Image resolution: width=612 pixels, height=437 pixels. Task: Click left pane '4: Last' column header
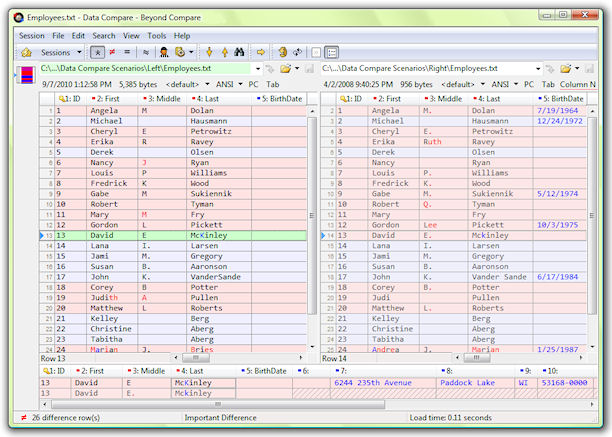[x=219, y=99]
